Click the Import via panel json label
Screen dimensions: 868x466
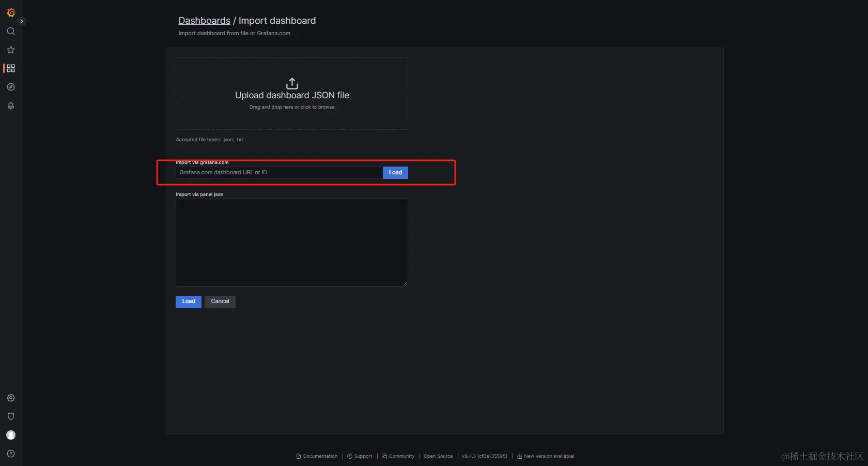tap(199, 194)
